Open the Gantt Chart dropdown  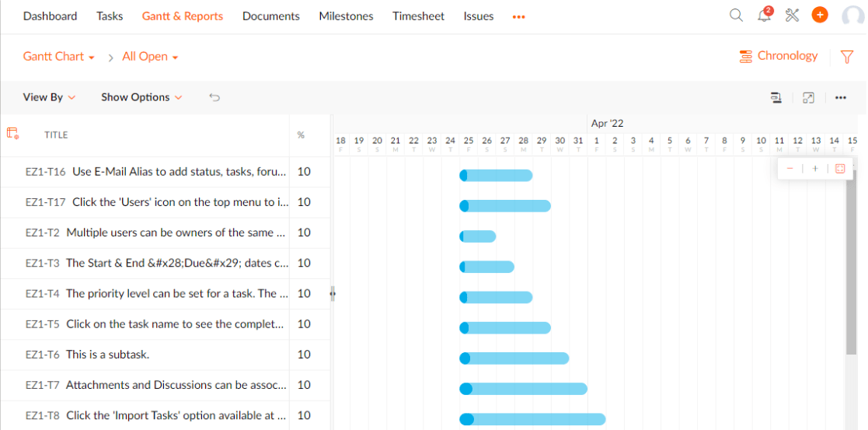point(59,57)
